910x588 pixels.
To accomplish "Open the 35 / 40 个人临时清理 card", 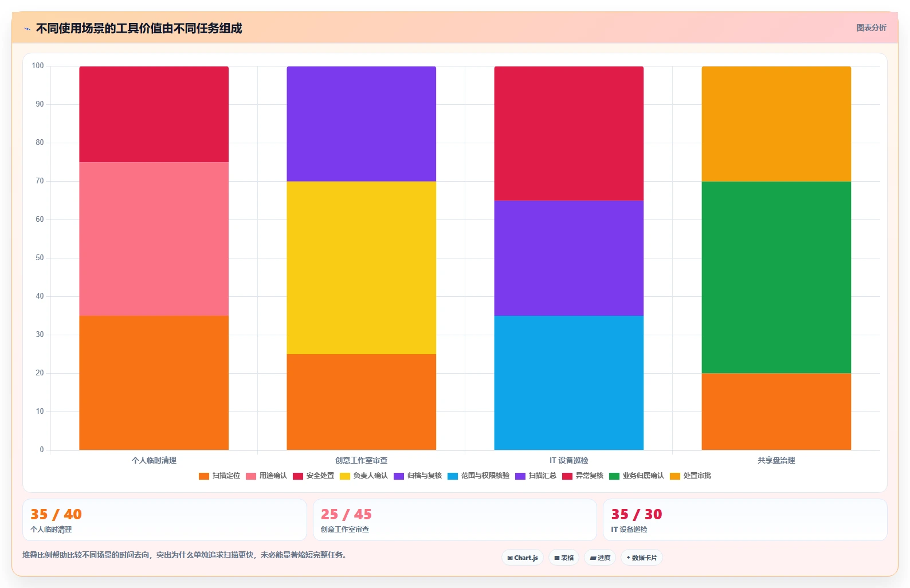I will click(x=164, y=520).
